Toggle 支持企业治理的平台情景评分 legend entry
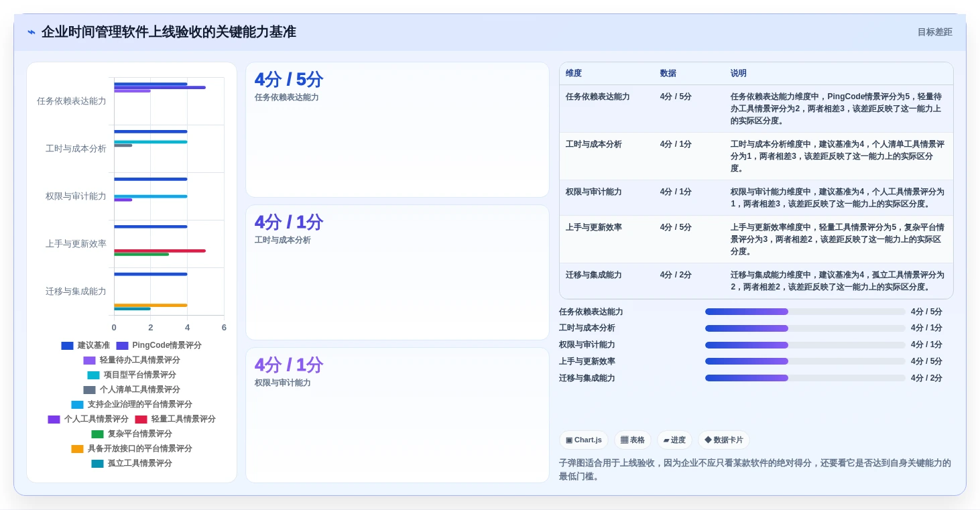Image resolution: width=980 pixels, height=510 pixels. click(131, 405)
